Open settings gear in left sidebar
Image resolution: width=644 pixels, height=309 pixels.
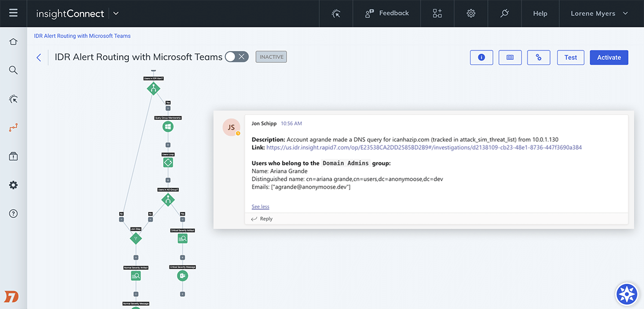click(x=13, y=185)
